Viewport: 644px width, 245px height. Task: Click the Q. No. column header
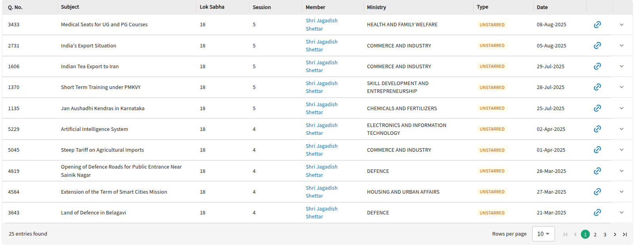coord(15,7)
